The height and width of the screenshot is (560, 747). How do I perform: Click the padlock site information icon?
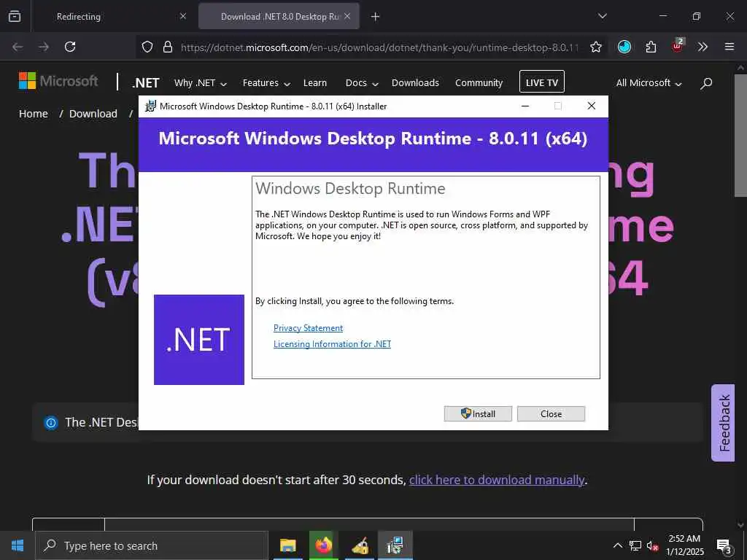(167, 47)
